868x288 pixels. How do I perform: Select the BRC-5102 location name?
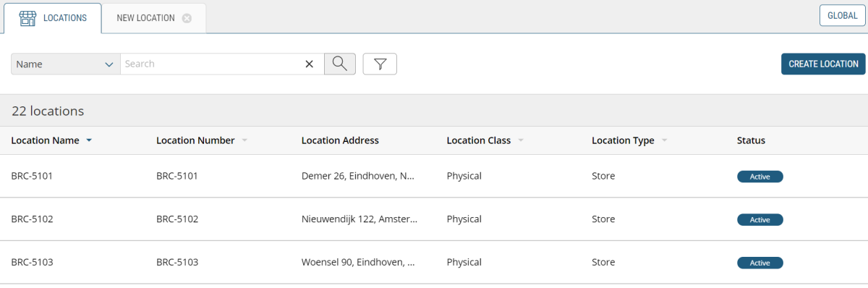point(32,219)
